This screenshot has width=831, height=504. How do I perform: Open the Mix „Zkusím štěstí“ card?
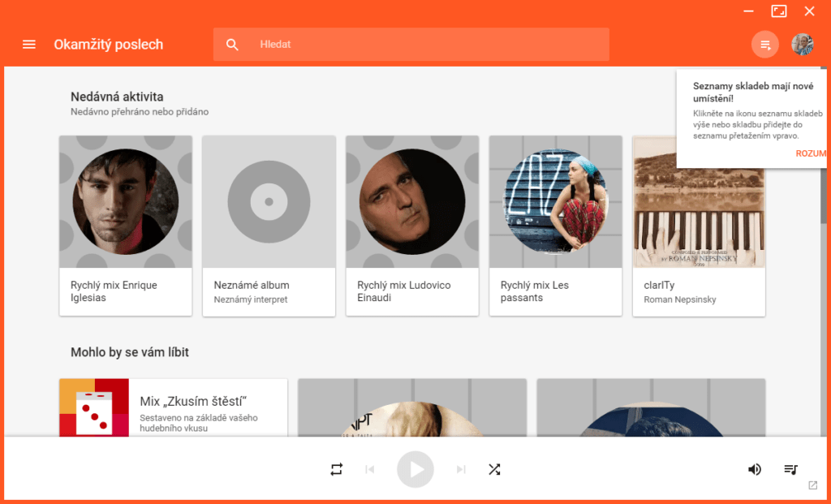(x=174, y=407)
